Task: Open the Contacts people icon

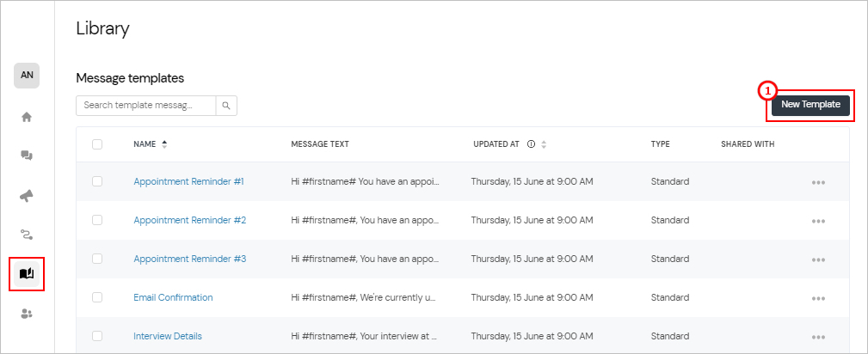Action: pos(27,314)
